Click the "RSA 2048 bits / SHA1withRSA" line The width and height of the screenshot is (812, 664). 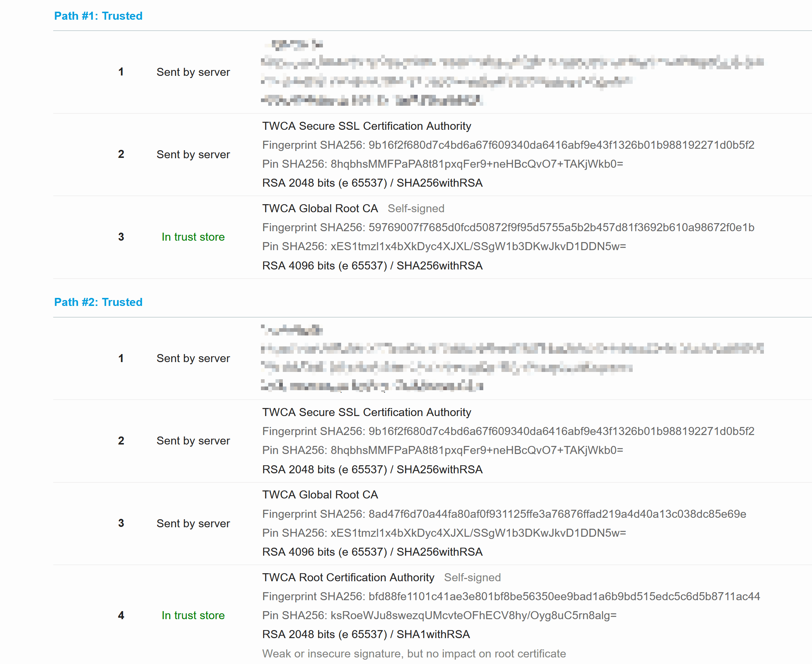pos(366,634)
